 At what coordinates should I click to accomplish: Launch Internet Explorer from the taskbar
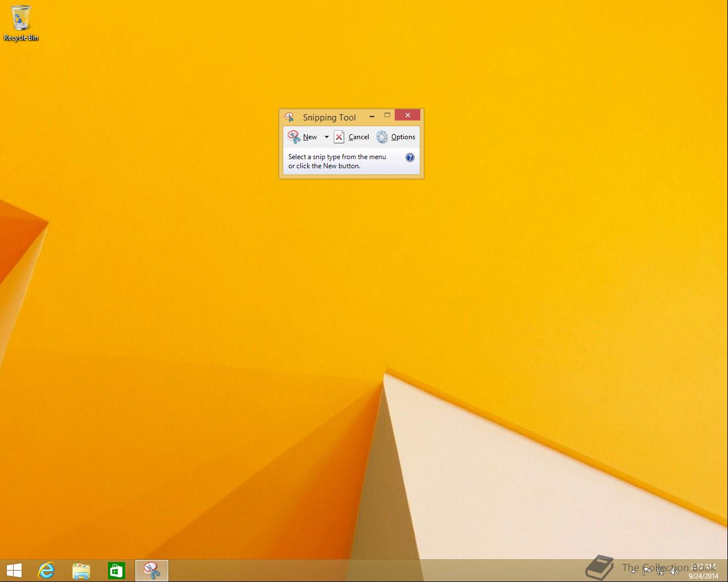click(46, 571)
